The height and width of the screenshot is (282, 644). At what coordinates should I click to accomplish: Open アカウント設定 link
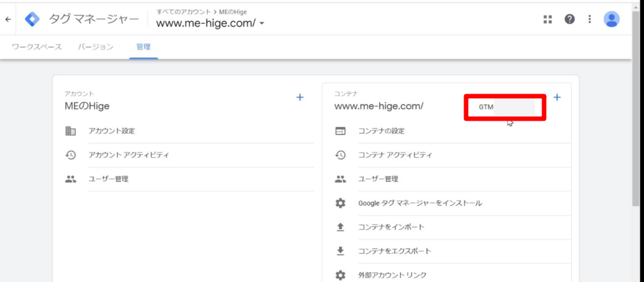pyautogui.click(x=112, y=131)
